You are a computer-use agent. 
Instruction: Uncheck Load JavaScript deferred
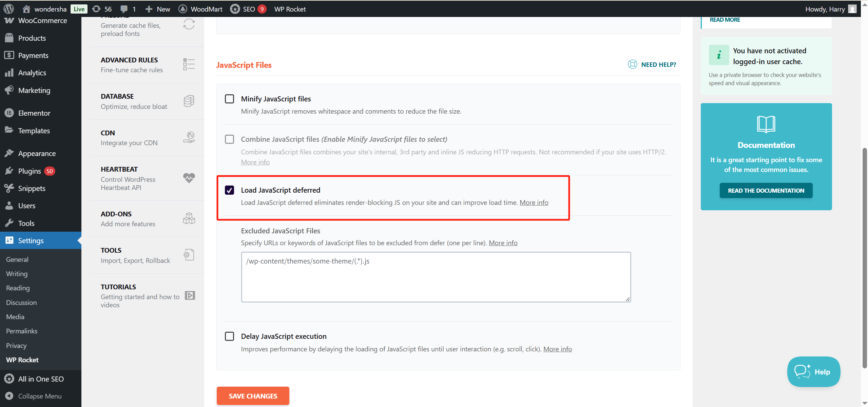tap(229, 190)
